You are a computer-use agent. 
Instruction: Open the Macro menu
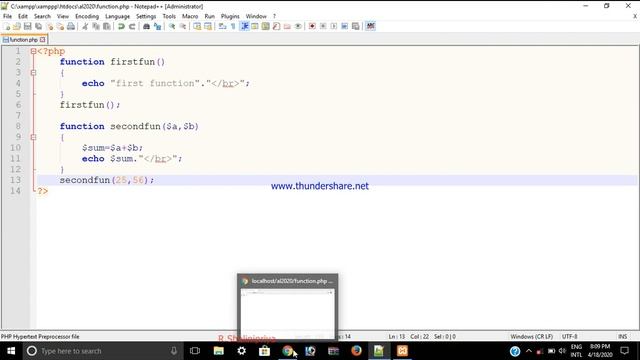pyautogui.click(x=190, y=16)
